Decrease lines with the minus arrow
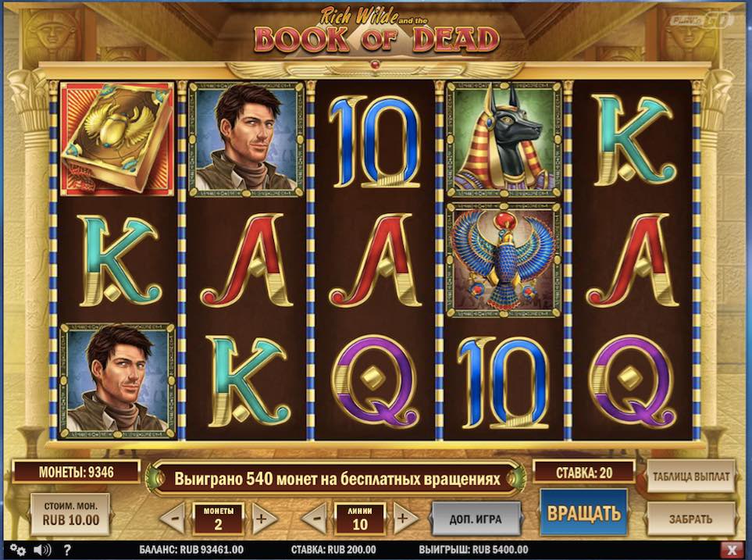Screen dimensions: 752x560 pos(315,519)
